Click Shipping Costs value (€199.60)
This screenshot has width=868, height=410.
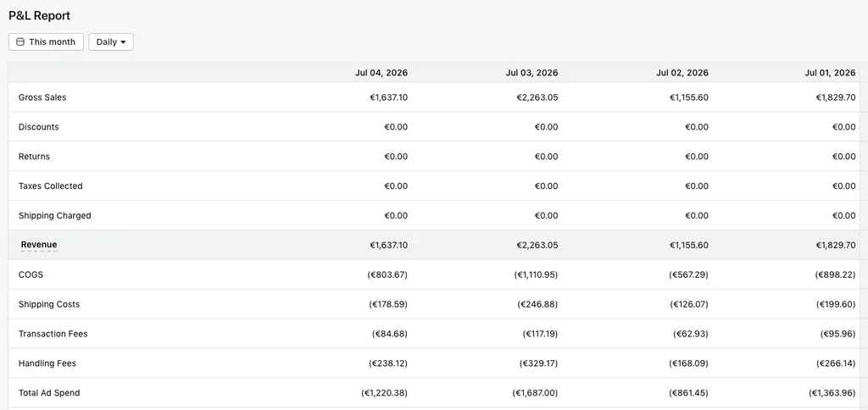(835, 304)
